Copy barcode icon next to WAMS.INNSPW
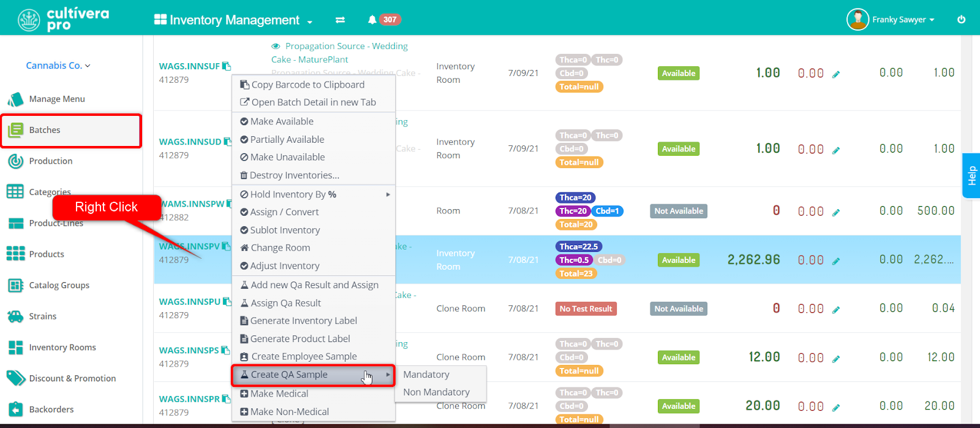Screen dimensions: 980x428 pyautogui.click(x=230, y=204)
